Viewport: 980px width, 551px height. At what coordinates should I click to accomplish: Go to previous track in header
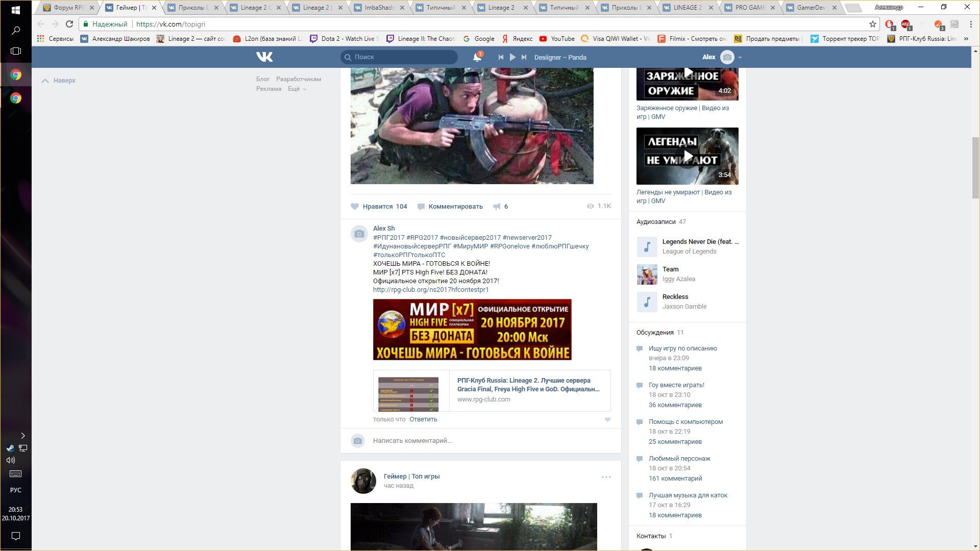[501, 57]
